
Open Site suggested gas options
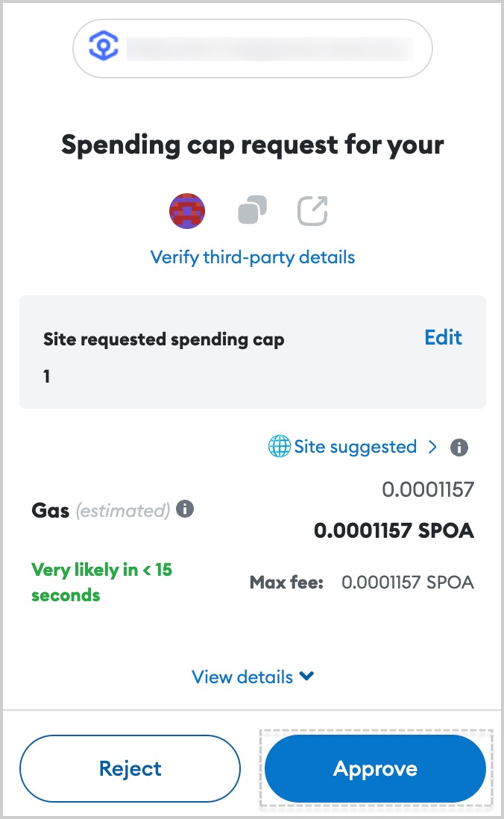pyautogui.click(x=355, y=447)
